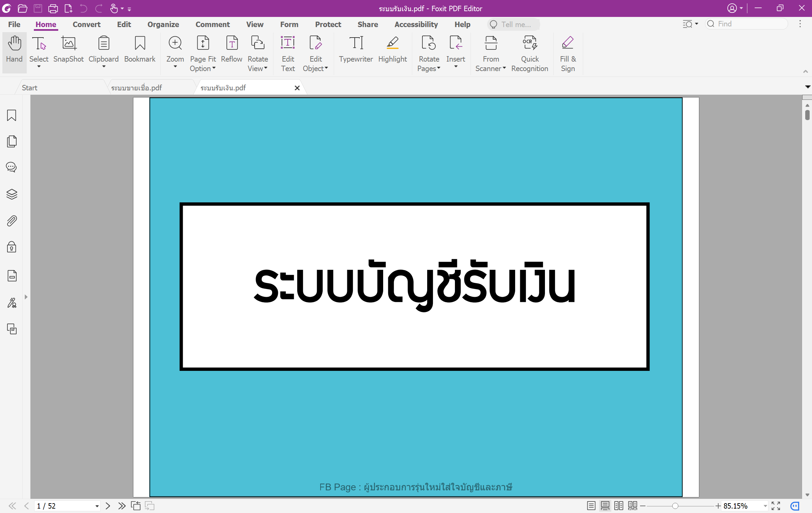The height and width of the screenshot is (513, 812).
Task: Open Page Fit Option
Action: [x=203, y=53]
